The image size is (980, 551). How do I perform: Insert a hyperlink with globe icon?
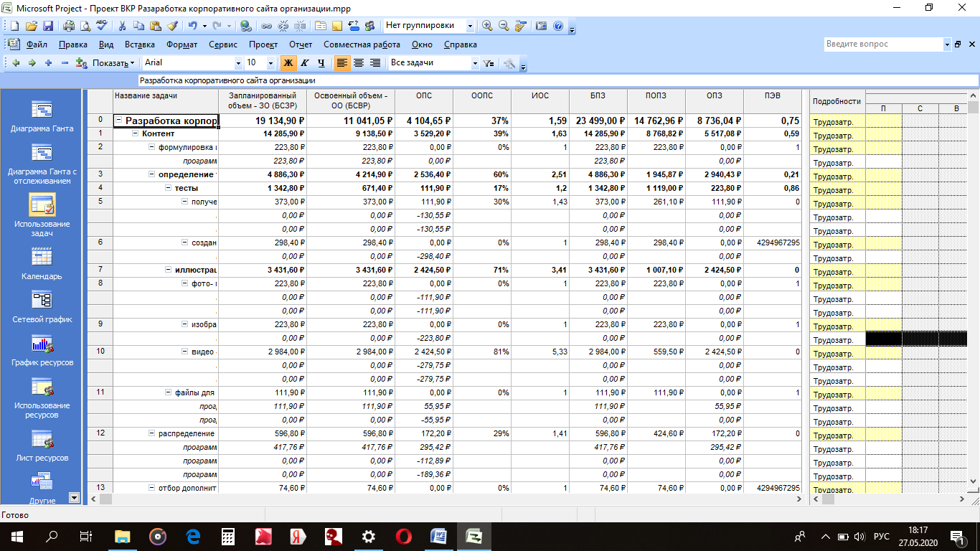pos(246,26)
